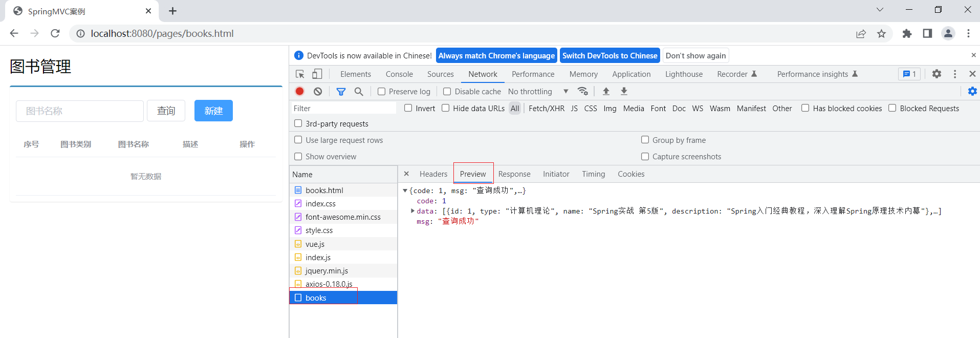980x338 pixels.
Task: Toggle the device toolbar icon
Action: pyautogui.click(x=317, y=74)
